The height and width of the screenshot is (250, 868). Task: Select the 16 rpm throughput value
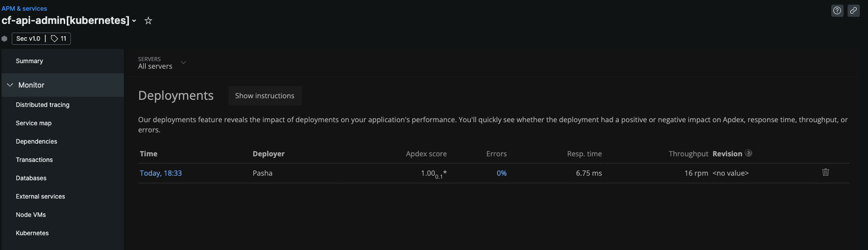coord(696,173)
